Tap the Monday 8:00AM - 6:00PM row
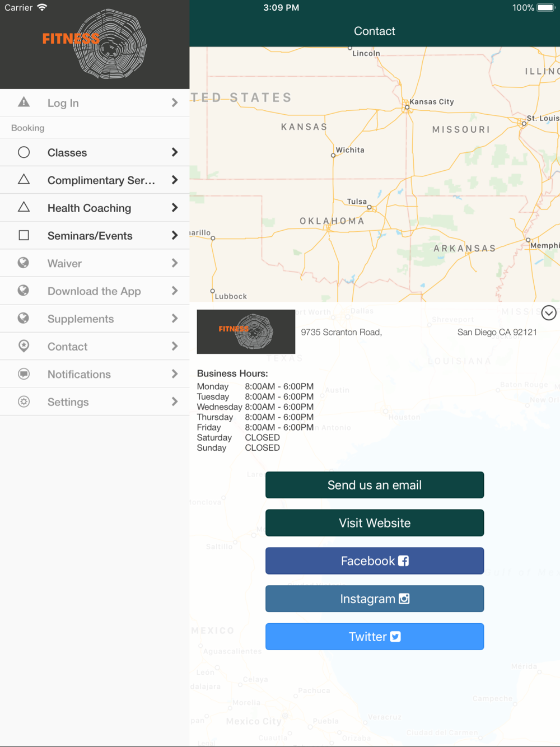This screenshot has width=560, height=747. [255, 386]
